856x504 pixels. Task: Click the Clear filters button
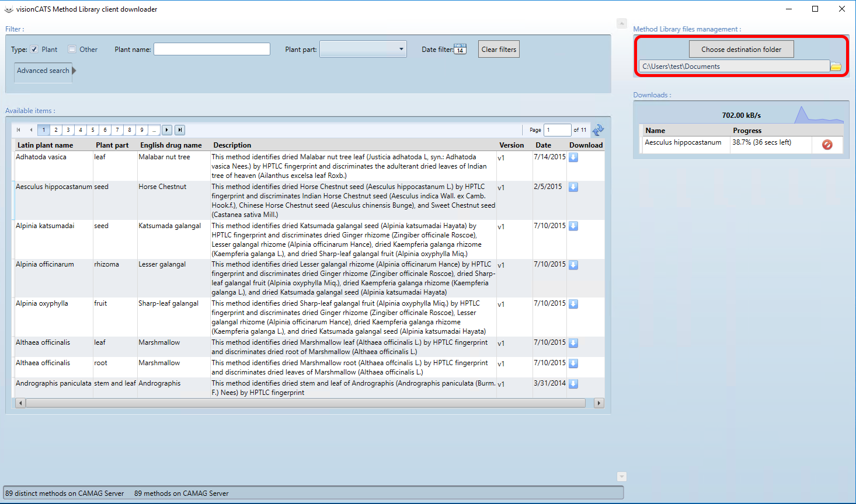click(499, 49)
